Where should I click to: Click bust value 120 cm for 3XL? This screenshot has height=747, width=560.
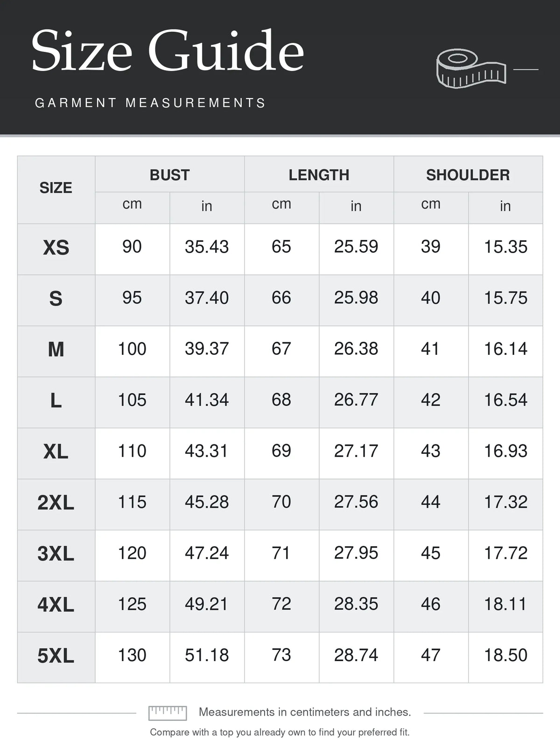[x=132, y=553]
